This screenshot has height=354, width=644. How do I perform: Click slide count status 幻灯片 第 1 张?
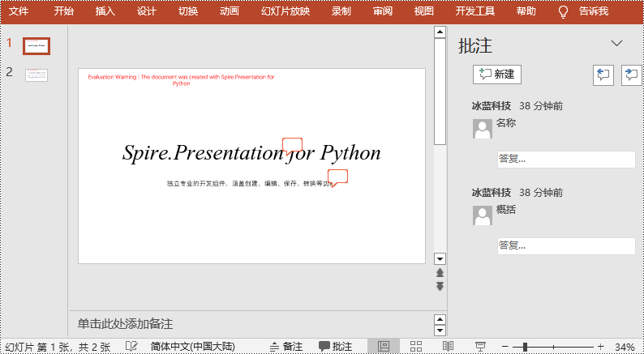[58, 347]
